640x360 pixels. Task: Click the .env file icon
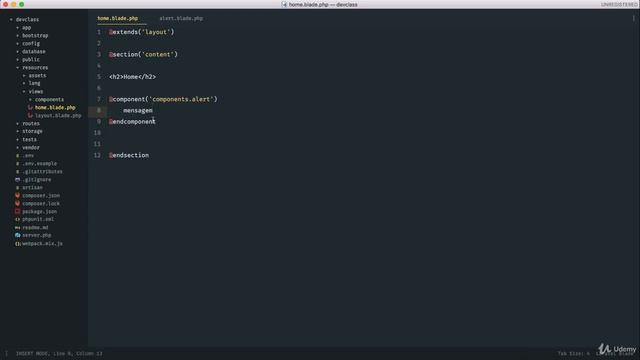pyautogui.click(x=18, y=156)
